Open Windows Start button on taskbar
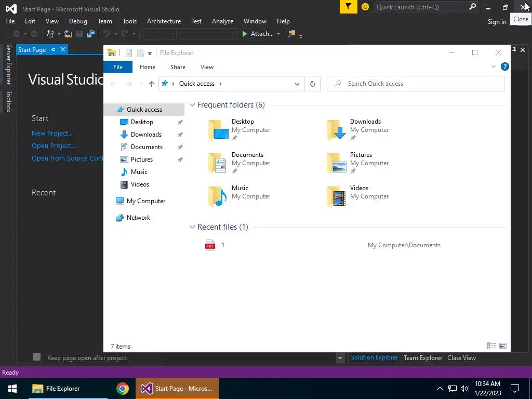Viewport: 532px width, 399px height. pos(12,389)
